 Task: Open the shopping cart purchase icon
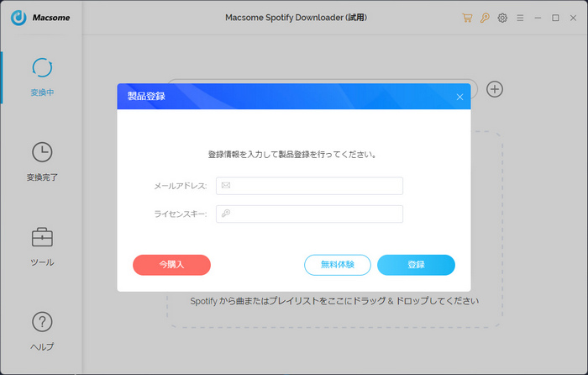467,18
